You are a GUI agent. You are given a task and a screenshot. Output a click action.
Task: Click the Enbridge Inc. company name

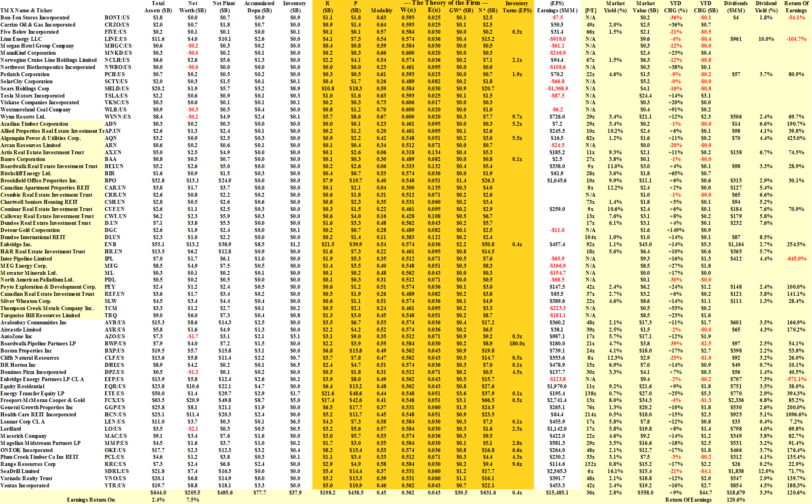pos(16,245)
